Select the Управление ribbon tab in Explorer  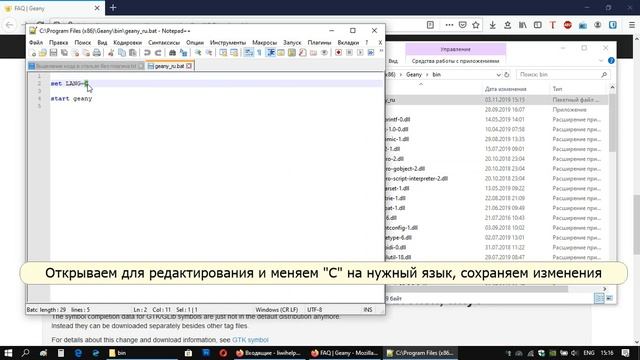456,49
